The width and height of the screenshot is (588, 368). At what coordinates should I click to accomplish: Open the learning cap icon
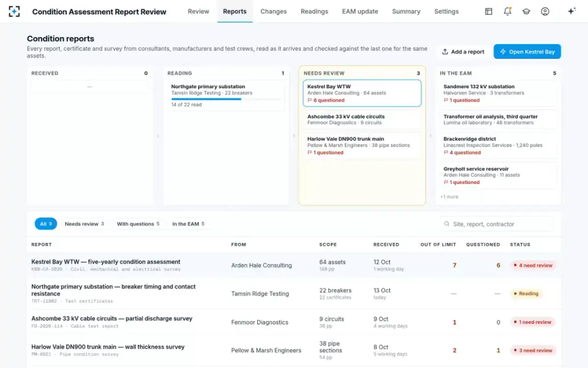(x=526, y=11)
